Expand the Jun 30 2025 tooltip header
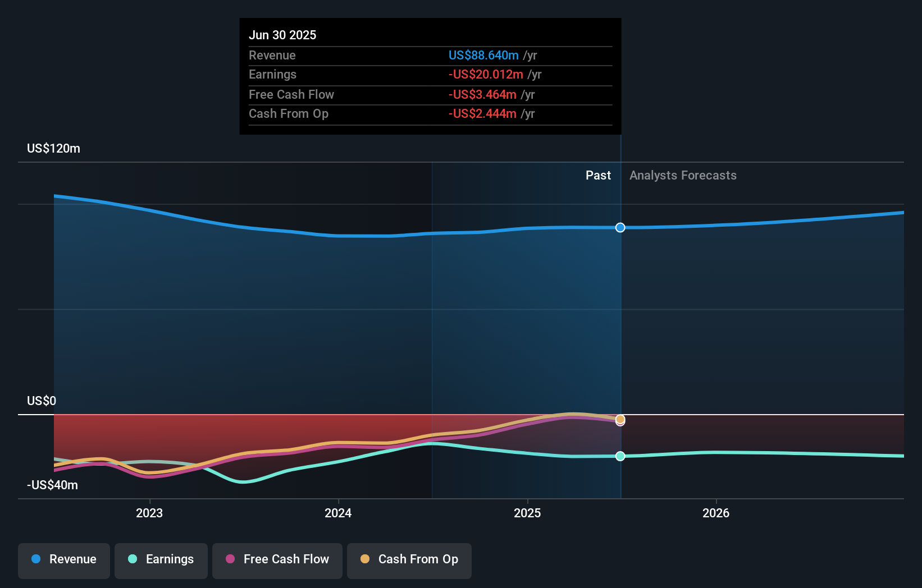 click(x=282, y=35)
